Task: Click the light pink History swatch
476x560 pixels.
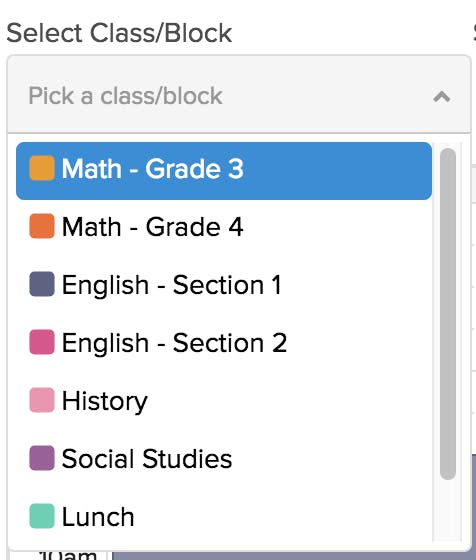Action: 42,400
